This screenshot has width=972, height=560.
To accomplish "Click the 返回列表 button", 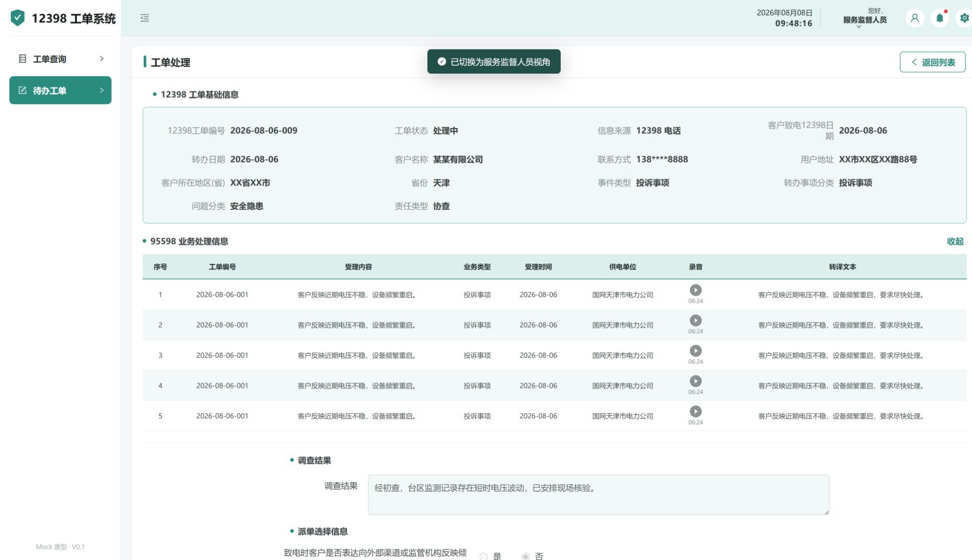I will [932, 62].
